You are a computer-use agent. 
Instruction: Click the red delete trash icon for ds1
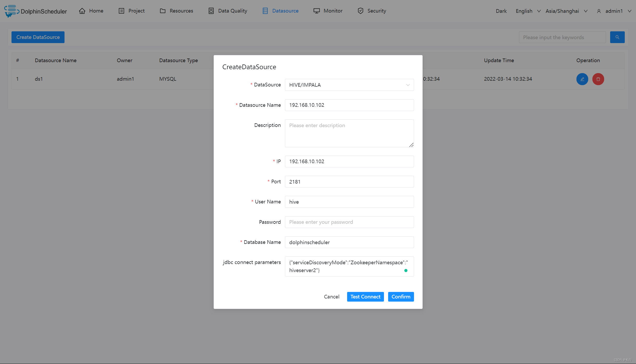point(598,79)
